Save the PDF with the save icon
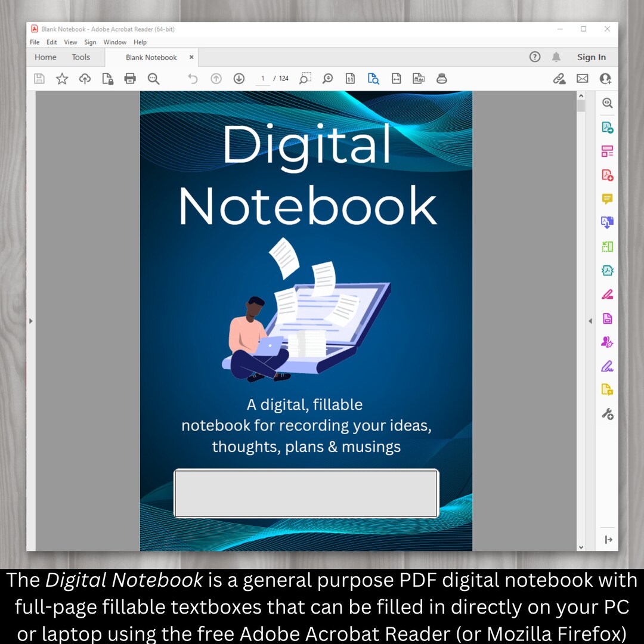The height and width of the screenshot is (644, 644). [39, 78]
